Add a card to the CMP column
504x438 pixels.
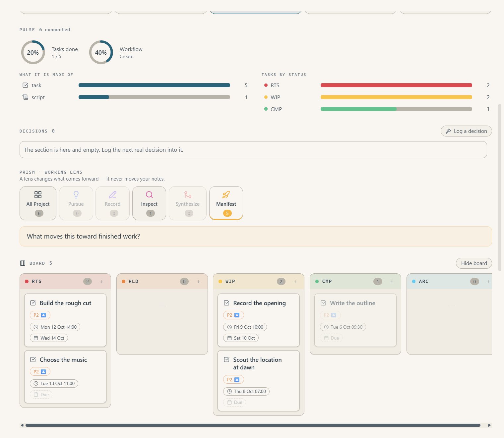pyautogui.click(x=392, y=282)
